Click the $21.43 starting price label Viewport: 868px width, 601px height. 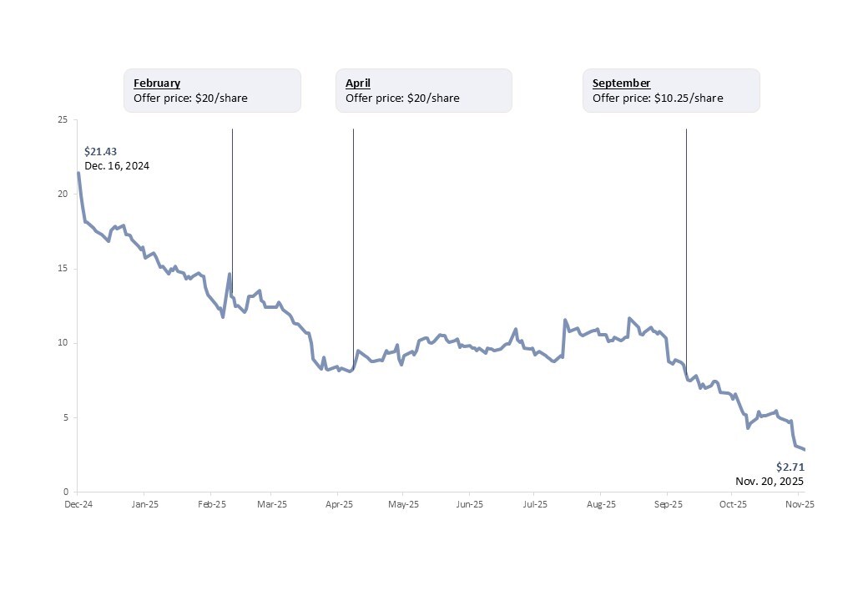coord(100,151)
